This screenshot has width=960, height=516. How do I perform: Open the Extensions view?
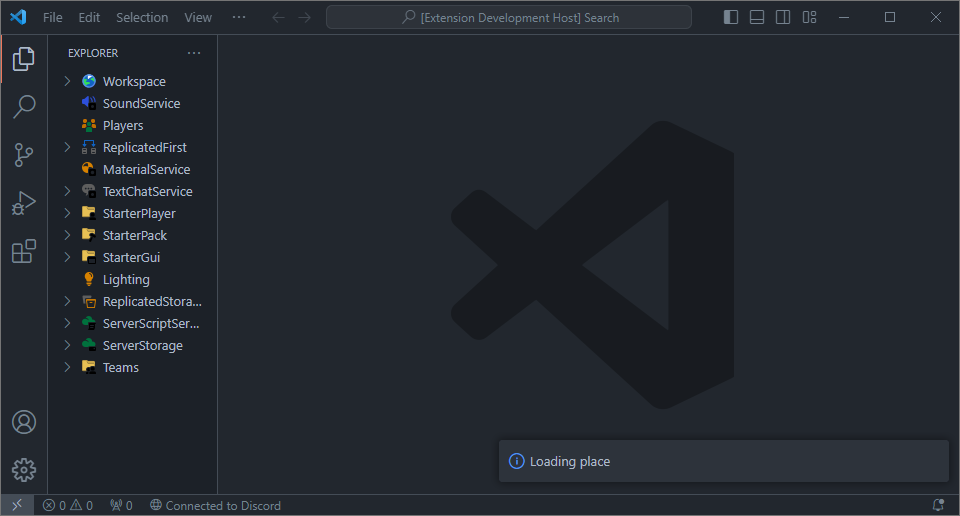click(24, 251)
